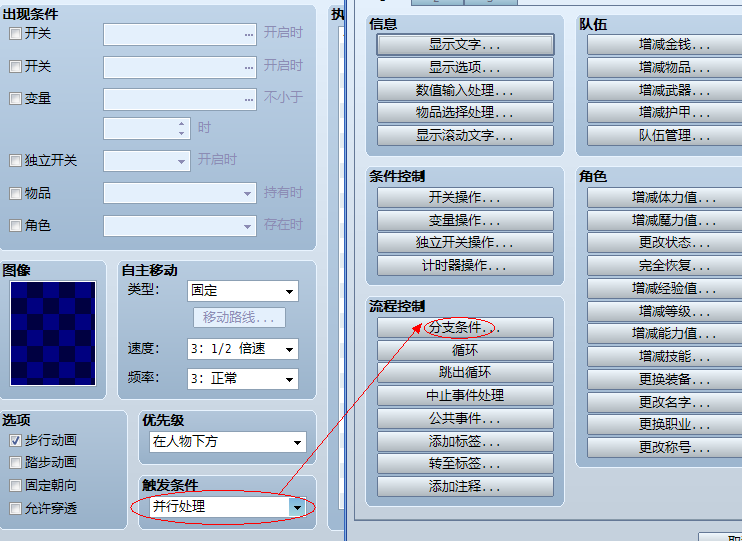Click the 跳出循环 button

coord(465,372)
